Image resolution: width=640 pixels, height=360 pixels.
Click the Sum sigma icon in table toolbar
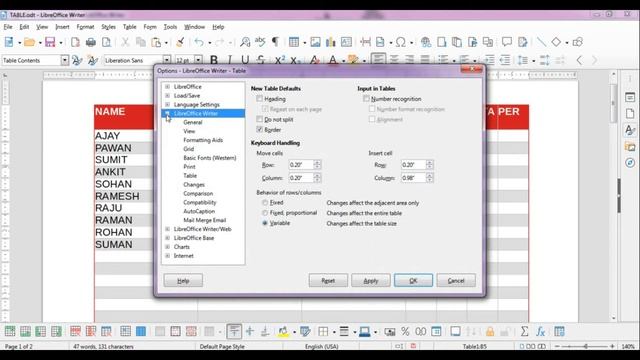[524, 331]
